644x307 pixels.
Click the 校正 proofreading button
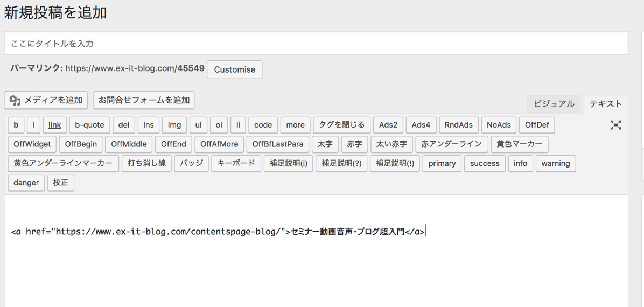pos(61,183)
